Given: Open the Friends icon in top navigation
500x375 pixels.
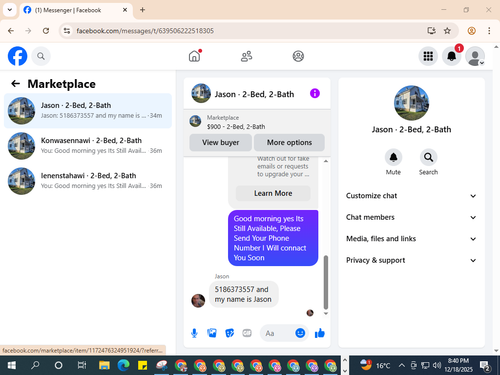Looking at the screenshot, I should pos(246,56).
